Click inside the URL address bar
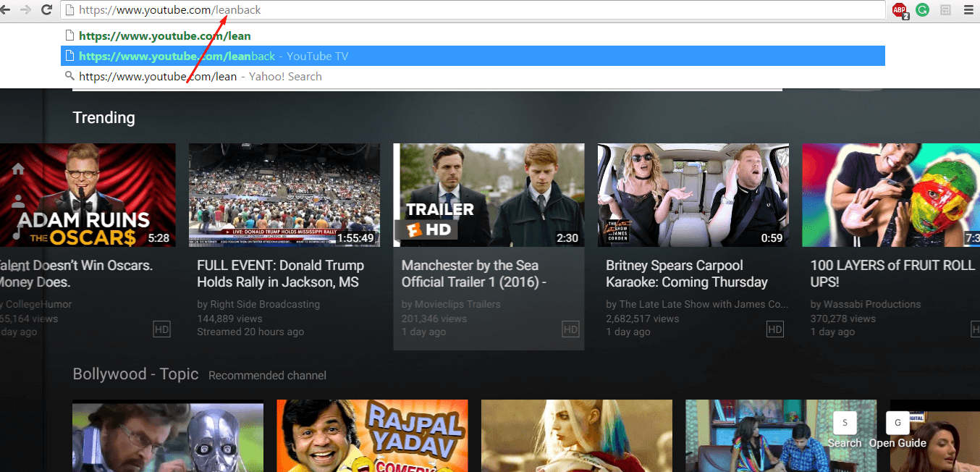980x472 pixels. [x=473, y=10]
